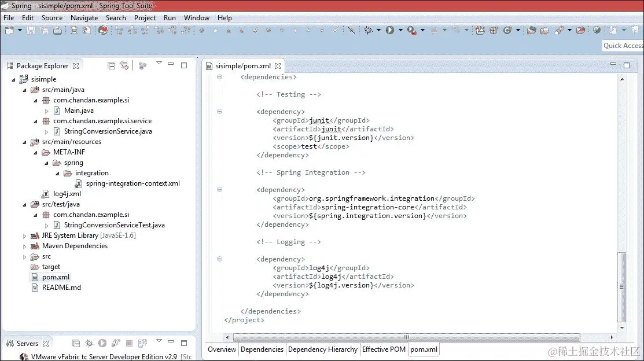Image resolution: width=644 pixels, height=361 pixels.
Task: Expand the Maven Dependencies node
Action: [x=24, y=246]
